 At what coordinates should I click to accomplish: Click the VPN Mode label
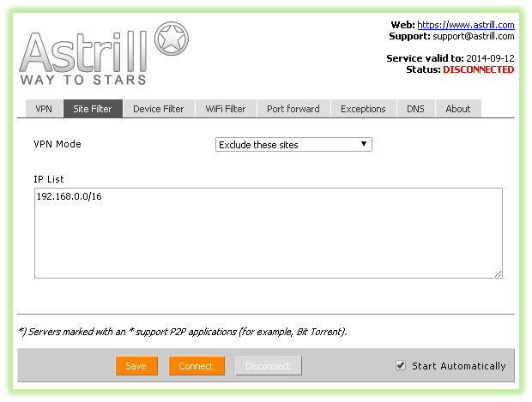[x=57, y=144]
